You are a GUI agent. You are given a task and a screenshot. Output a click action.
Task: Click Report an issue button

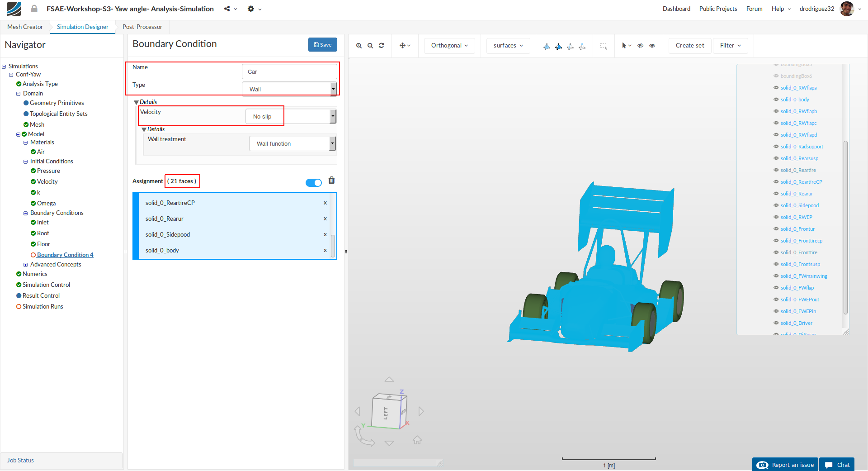click(785, 465)
